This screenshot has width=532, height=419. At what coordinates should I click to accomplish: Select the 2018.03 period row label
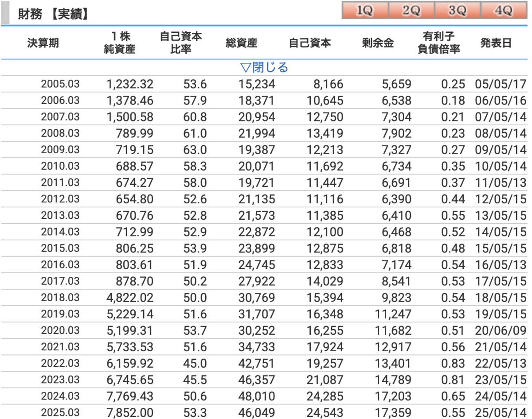coord(60,297)
